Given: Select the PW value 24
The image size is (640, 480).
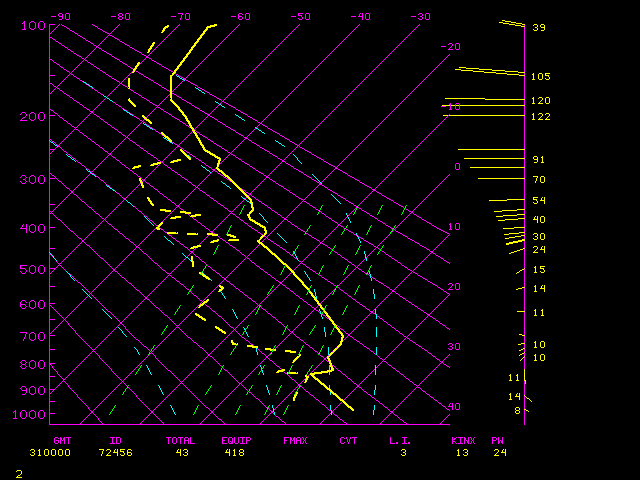Looking at the screenshot, I should [500, 453].
